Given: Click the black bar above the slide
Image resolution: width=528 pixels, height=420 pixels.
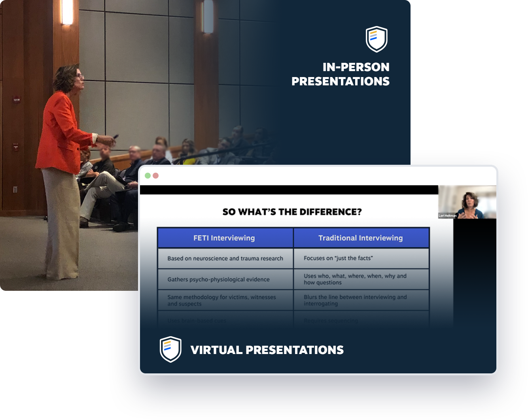Looking at the screenshot, I should [x=289, y=190].
